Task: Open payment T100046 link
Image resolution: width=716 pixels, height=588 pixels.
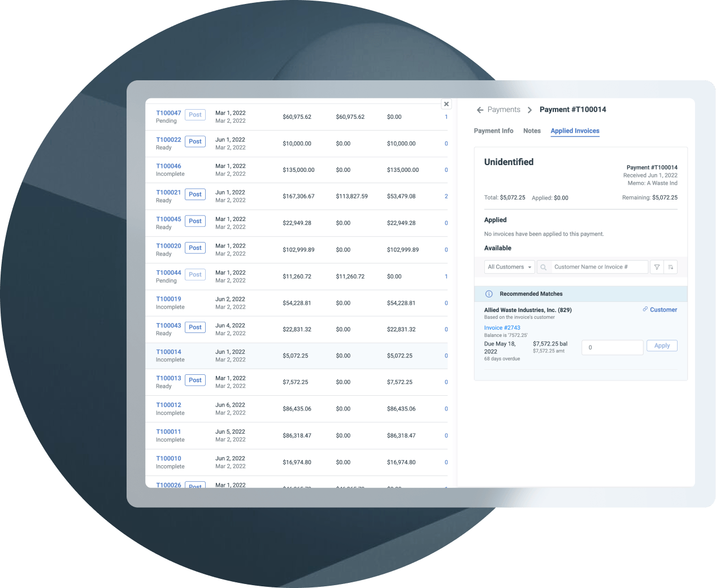Action: (x=168, y=166)
